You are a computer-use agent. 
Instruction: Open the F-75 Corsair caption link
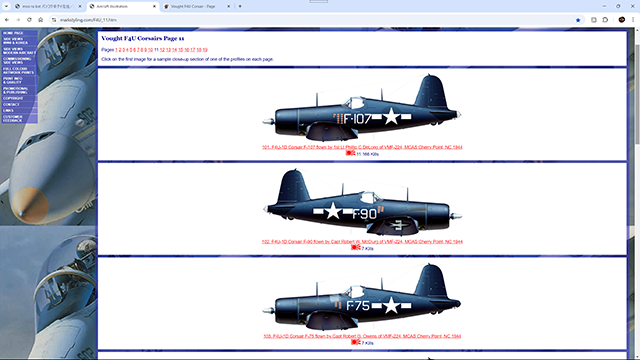(x=362, y=336)
